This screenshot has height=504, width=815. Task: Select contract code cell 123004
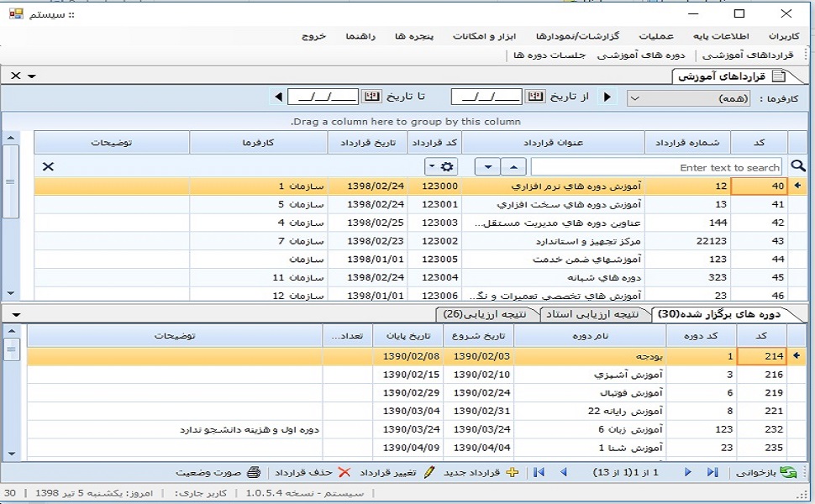tap(434, 277)
